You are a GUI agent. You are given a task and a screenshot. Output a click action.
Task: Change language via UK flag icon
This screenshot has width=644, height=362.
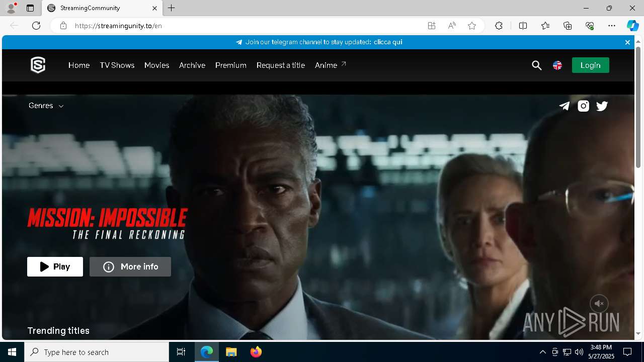pos(557,65)
